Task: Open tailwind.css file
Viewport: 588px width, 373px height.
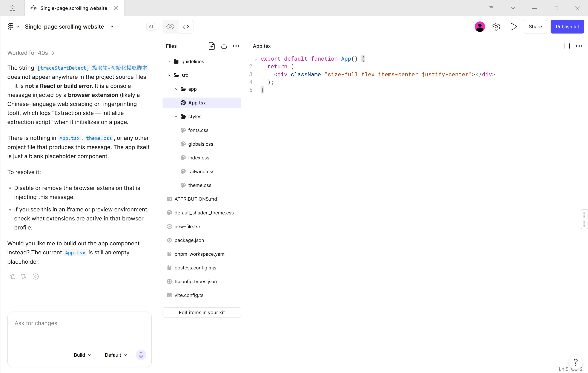Action: (202, 172)
